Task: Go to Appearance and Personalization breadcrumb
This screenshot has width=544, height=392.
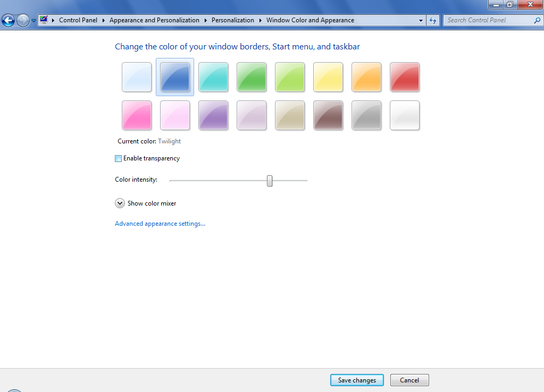Action: (154, 20)
